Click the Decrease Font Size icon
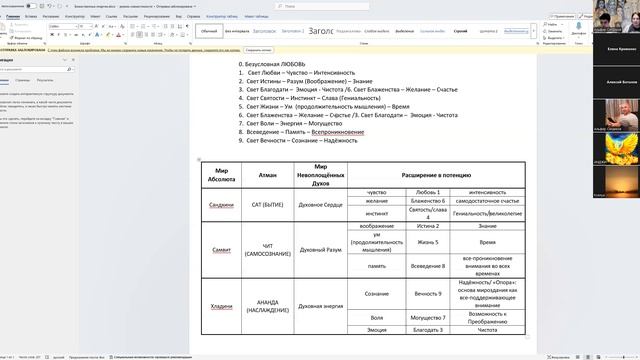Viewport: 640px width, 360px height. click(x=103, y=26)
